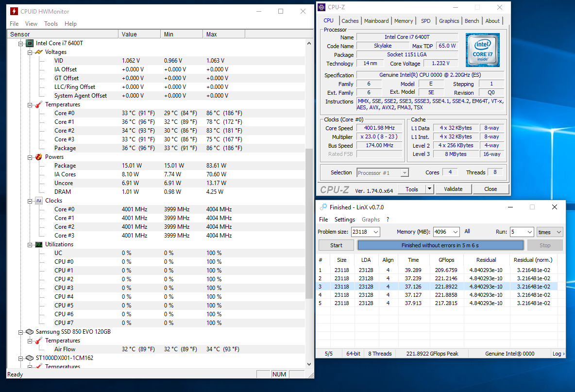Screen dimensions: 575x392
Task: Switch to the Bench tab in CPU-Z
Action: tap(472, 21)
